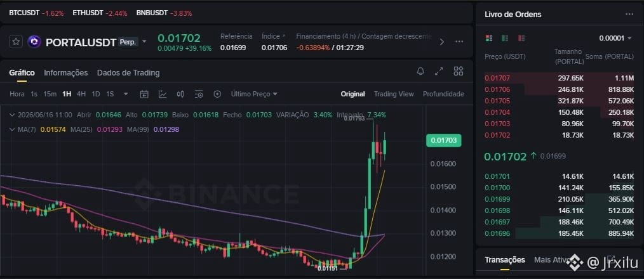Image resolution: width=644 pixels, height=279 pixels.
Task: Collapse the MA indicator legend row
Action: pos(12,129)
